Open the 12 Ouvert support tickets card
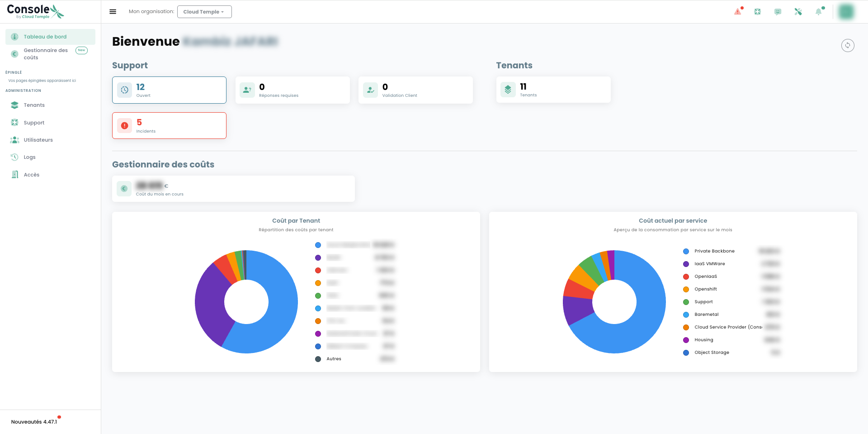This screenshot has width=868, height=434. [169, 90]
